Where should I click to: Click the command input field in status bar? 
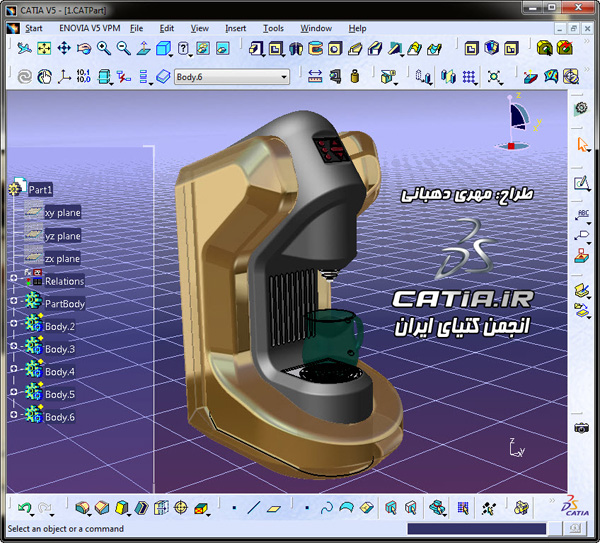point(477,529)
